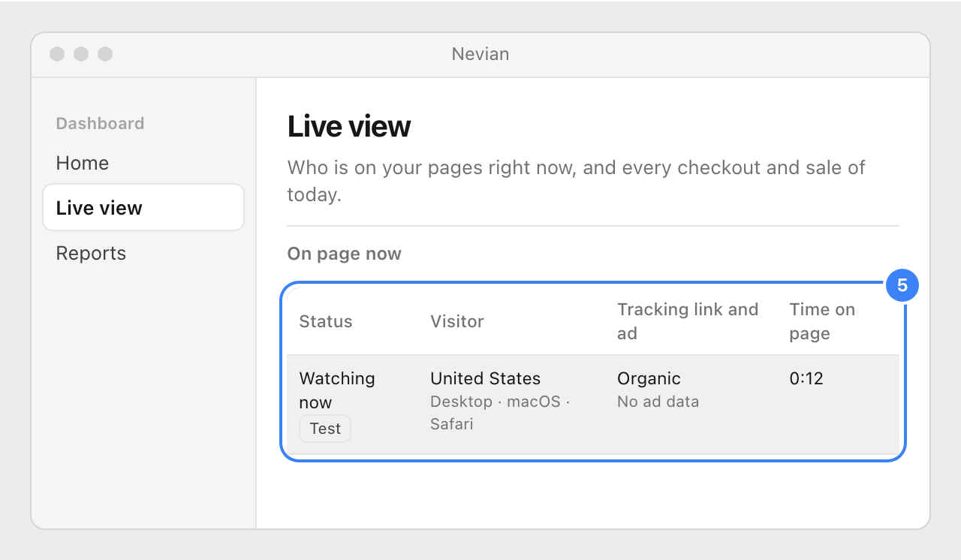Select the Organic tracking link cell

[x=649, y=378]
